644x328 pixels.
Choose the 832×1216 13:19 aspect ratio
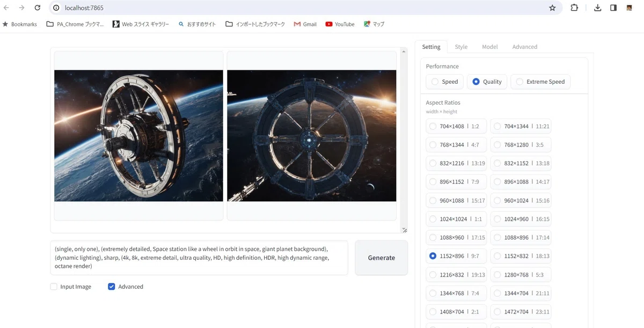(x=456, y=163)
